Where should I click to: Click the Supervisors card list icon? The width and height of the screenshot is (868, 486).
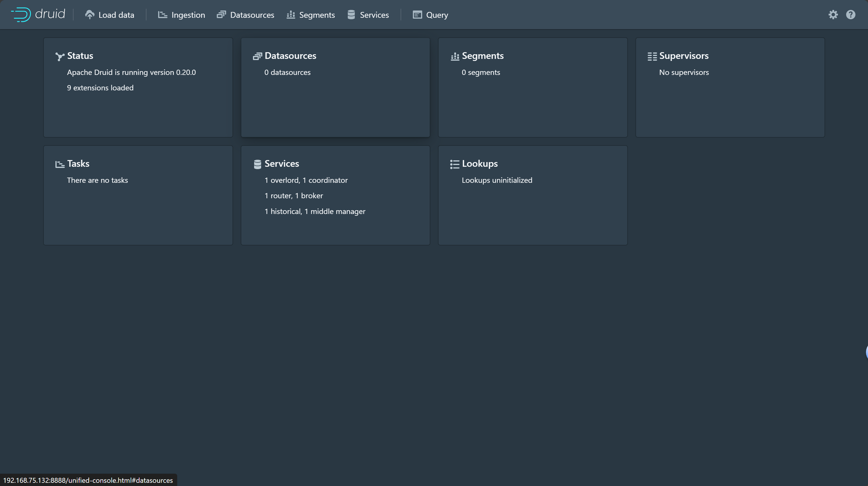pyautogui.click(x=652, y=56)
